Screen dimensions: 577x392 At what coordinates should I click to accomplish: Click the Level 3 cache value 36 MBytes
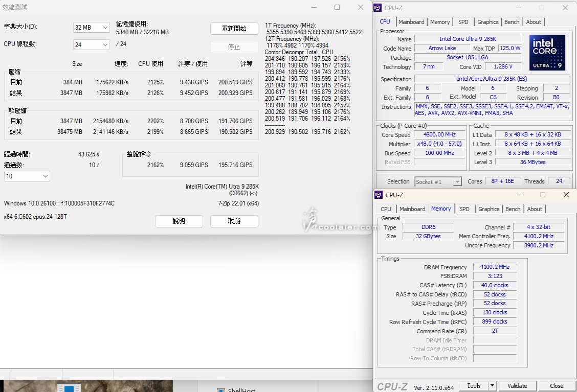(532, 162)
